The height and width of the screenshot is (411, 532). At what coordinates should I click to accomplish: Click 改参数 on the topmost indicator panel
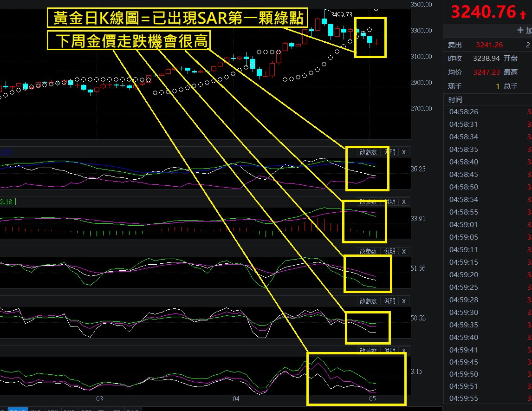tap(368, 152)
